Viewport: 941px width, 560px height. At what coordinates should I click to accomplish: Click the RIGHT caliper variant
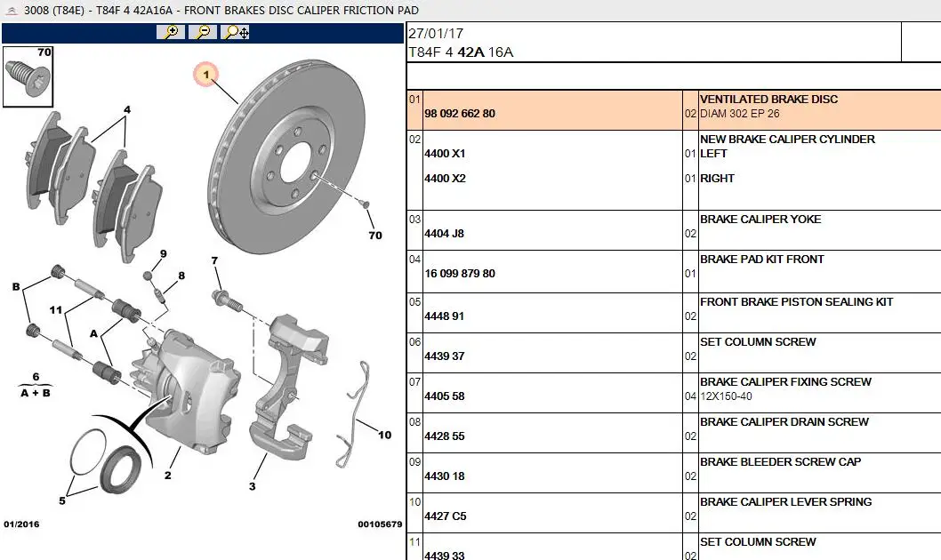(x=717, y=178)
